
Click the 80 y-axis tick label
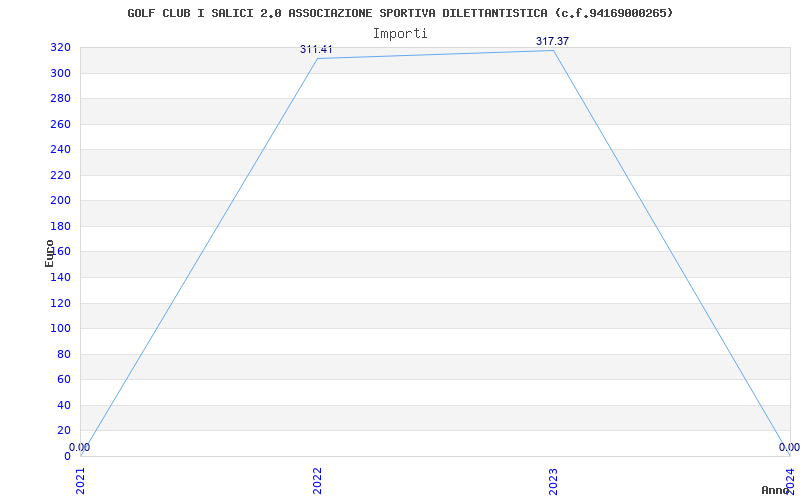(64, 354)
